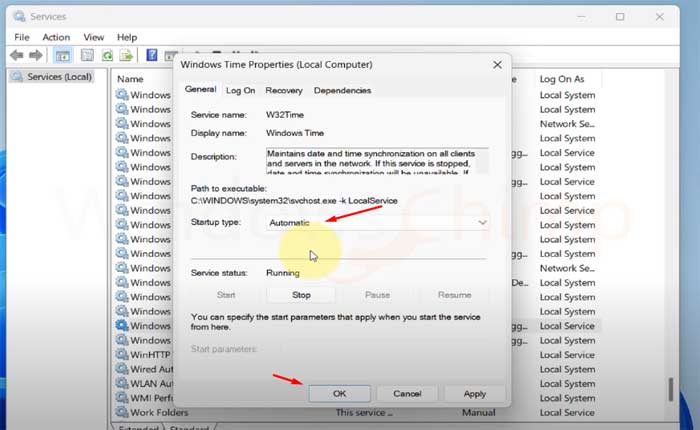Click the Services app icon in title bar

pos(20,17)
